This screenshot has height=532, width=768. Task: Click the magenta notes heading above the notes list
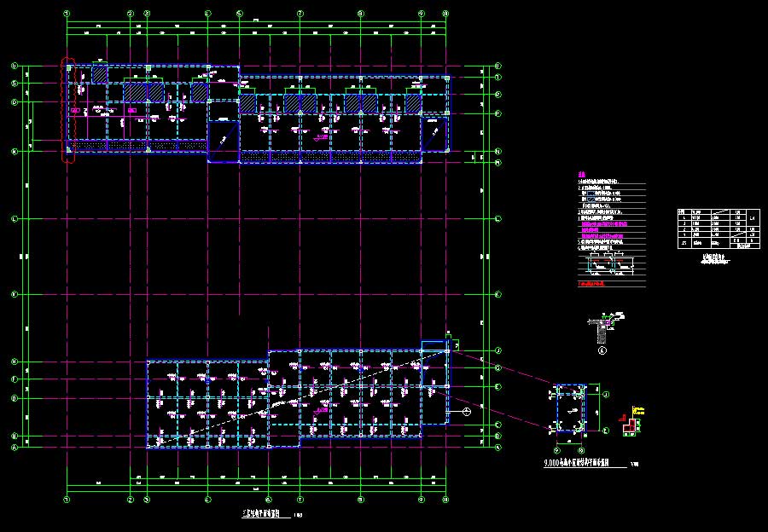point(581,176)
